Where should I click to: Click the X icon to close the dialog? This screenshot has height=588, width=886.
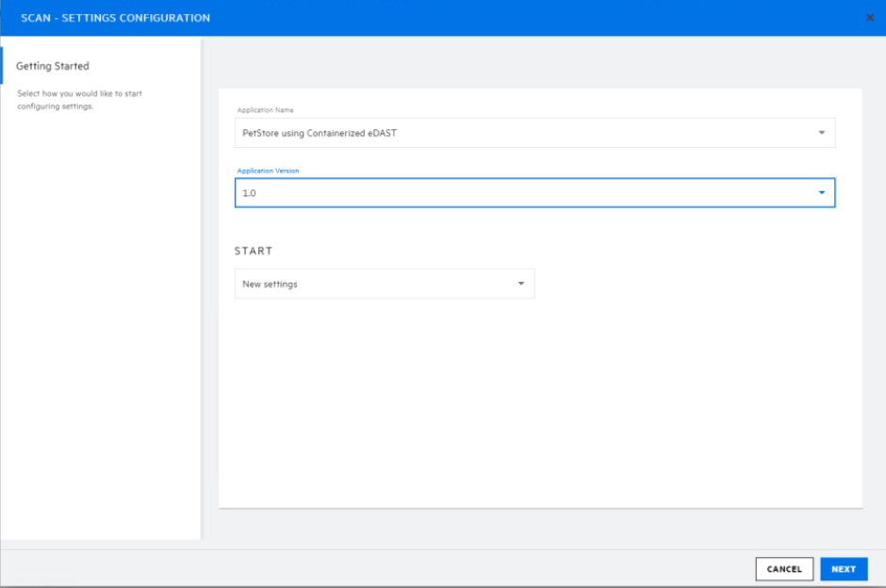[x=869, y=17]
